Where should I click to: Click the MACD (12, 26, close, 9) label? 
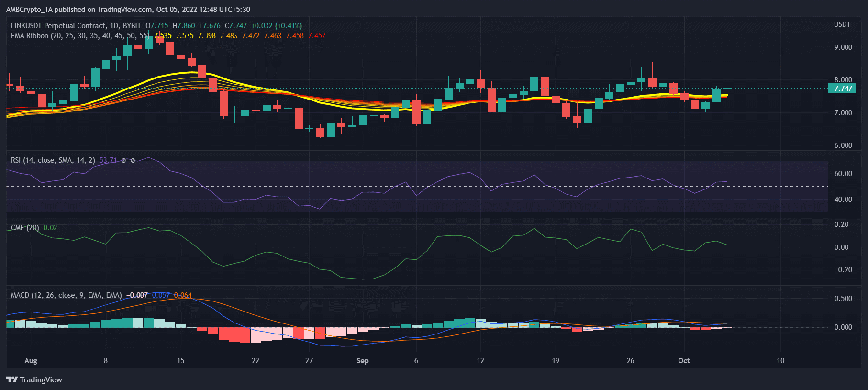(66, 295)
